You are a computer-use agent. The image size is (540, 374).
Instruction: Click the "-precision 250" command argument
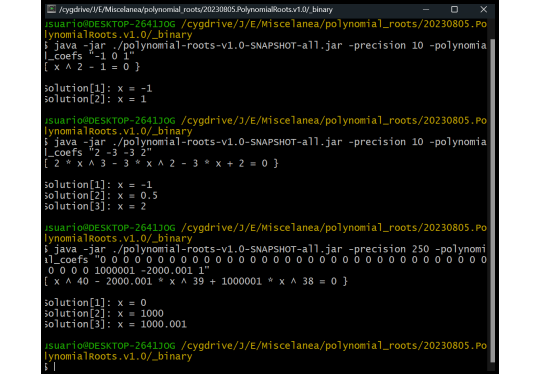point(389,249)
